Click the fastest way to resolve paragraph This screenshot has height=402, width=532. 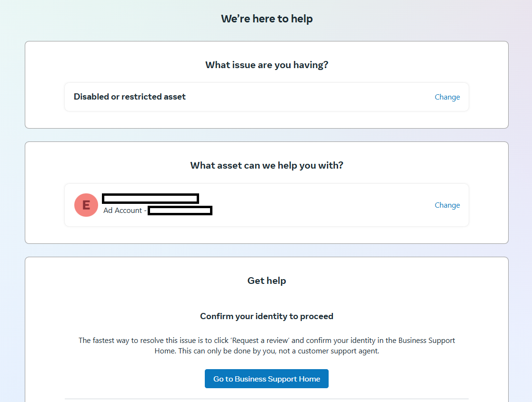click(x=267, y=345)
